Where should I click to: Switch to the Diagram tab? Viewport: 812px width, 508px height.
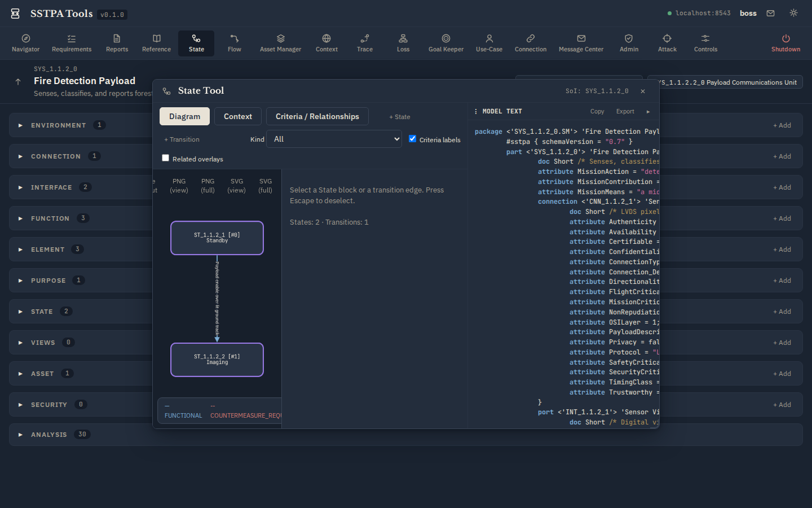(x=184, y=116)
